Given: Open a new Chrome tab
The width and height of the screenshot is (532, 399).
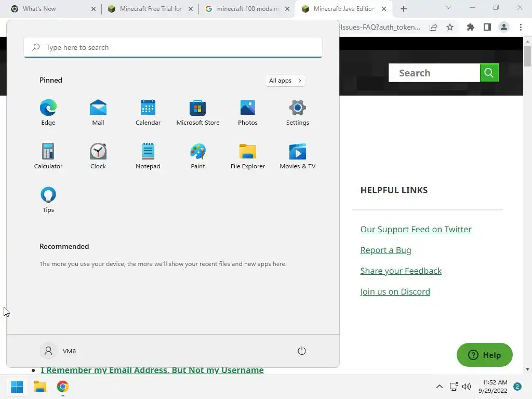Looking at the screenshot, I should (403, 9).
